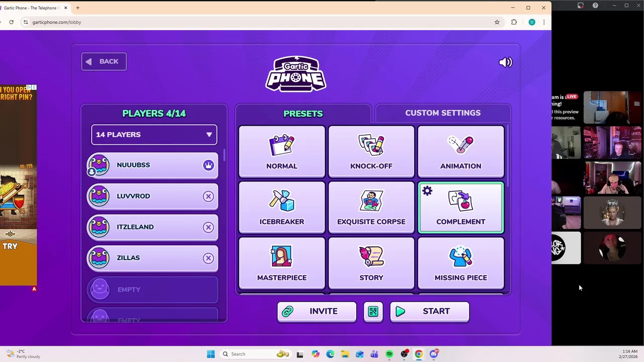Select top-right webcam thumbnail in stream window
The image size is (644, 362).
pos(612,107)
